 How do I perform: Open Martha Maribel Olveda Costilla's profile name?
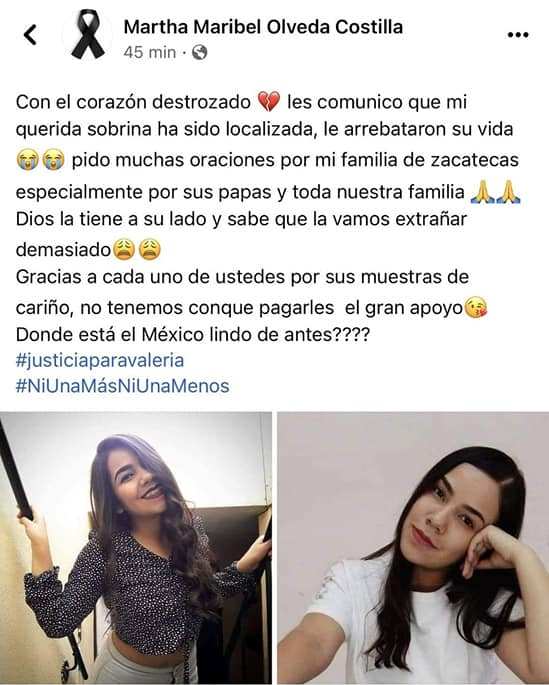pos(263,27)
